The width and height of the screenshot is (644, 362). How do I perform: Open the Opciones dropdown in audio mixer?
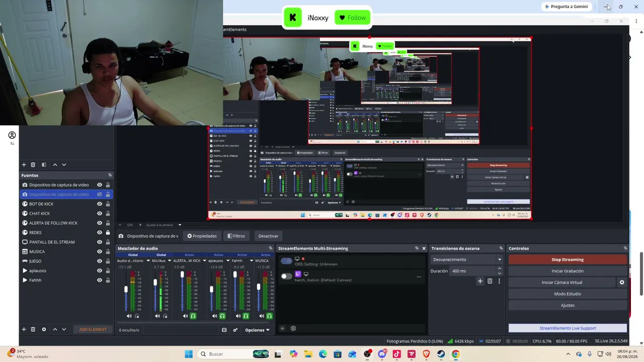tap(257, 330)
